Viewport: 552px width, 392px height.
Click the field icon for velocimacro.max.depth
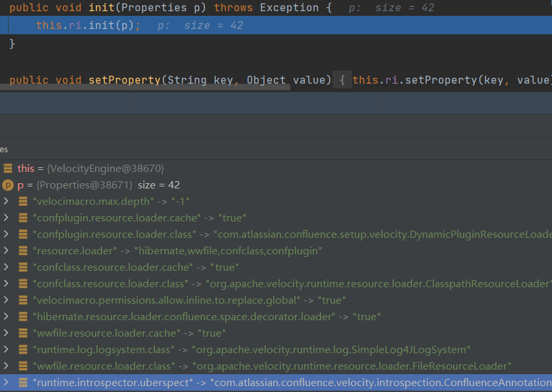point(23,202)
